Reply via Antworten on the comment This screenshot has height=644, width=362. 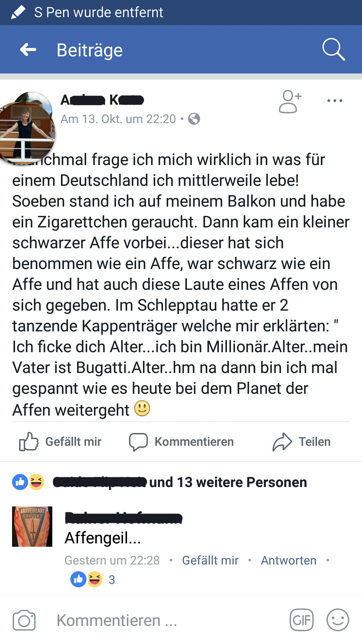289,560
